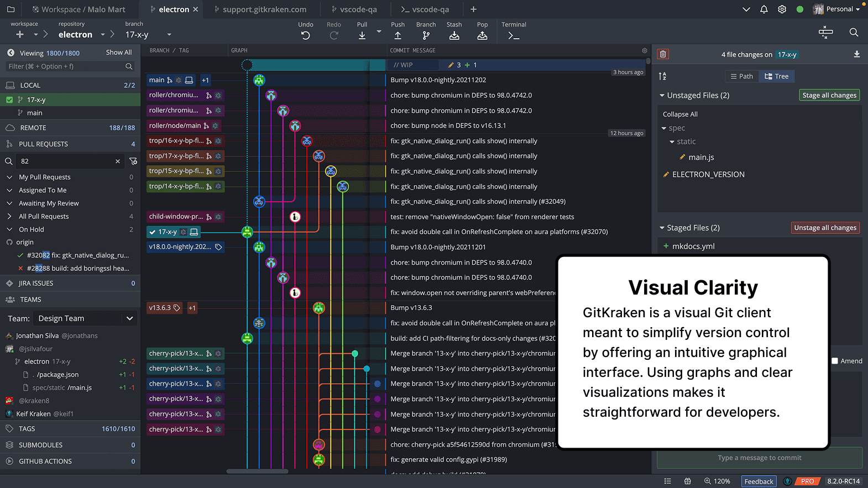This screenshot has height=488, width=868.
Task: Click the Undo toolbar icon
Action: pos(305,35)
